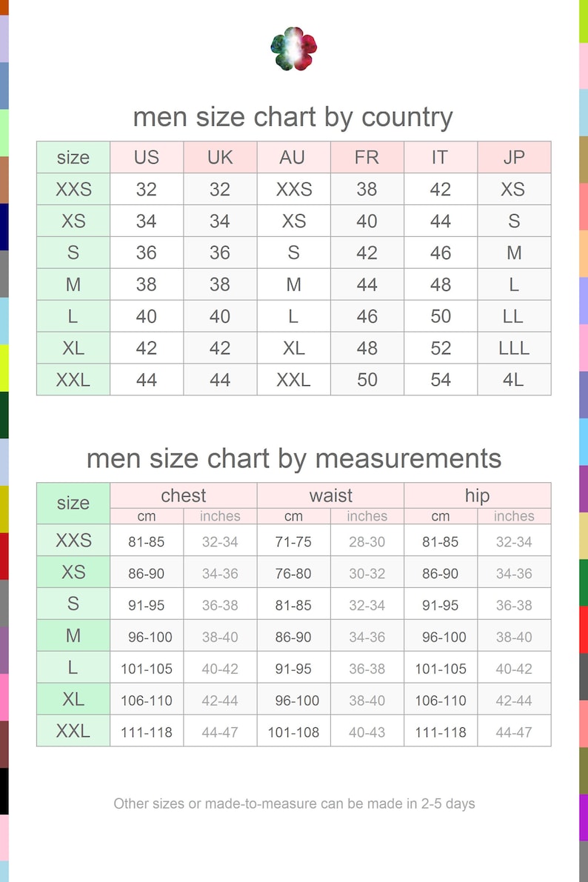Click the hip header in measurements chart
The height and width of the screenshot is (882, 588).
pos(477,495)
